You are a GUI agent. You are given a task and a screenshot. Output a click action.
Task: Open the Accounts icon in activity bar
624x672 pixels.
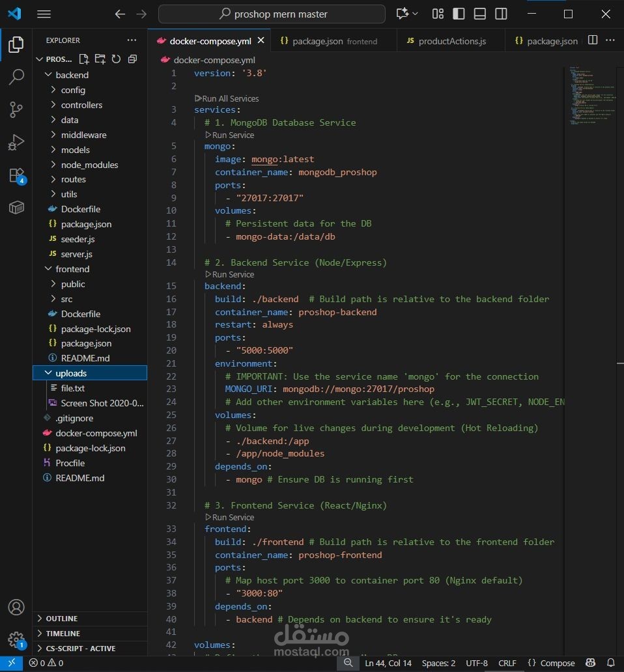(x=16, y=608)
